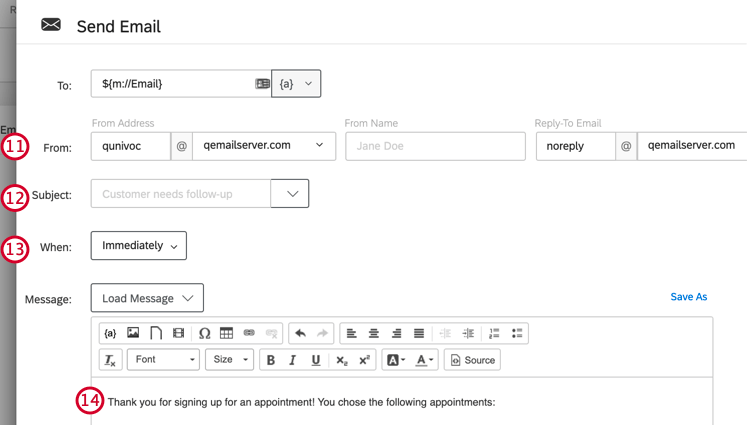Insert a bulleted list
This screenshot has height=425, width=747.
517,333
